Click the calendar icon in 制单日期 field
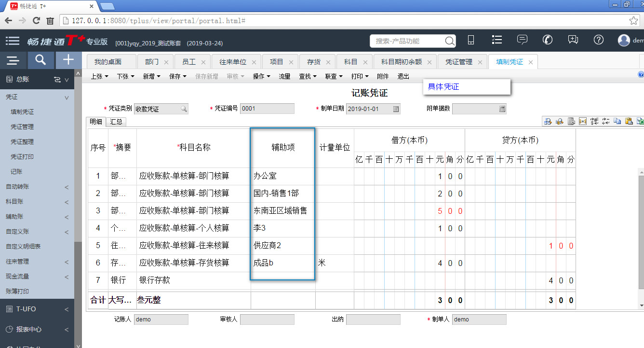Image resolution: width=644 pixels, height=348 pixels. coord(396,109)
